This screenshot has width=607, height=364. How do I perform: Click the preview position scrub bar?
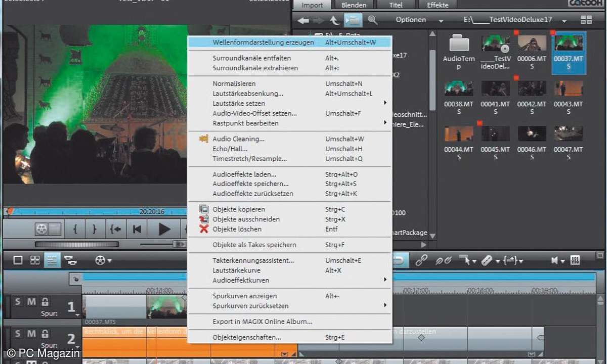pos(96,212)
